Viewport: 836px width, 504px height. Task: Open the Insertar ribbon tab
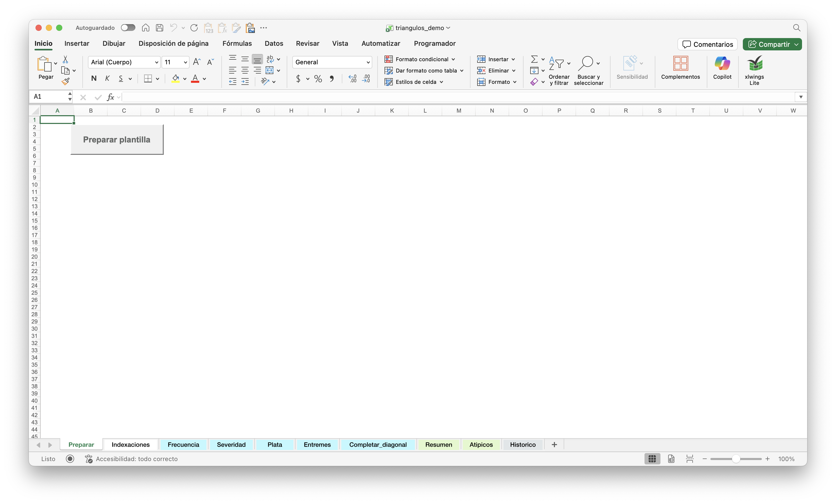(x=77, y=43)
